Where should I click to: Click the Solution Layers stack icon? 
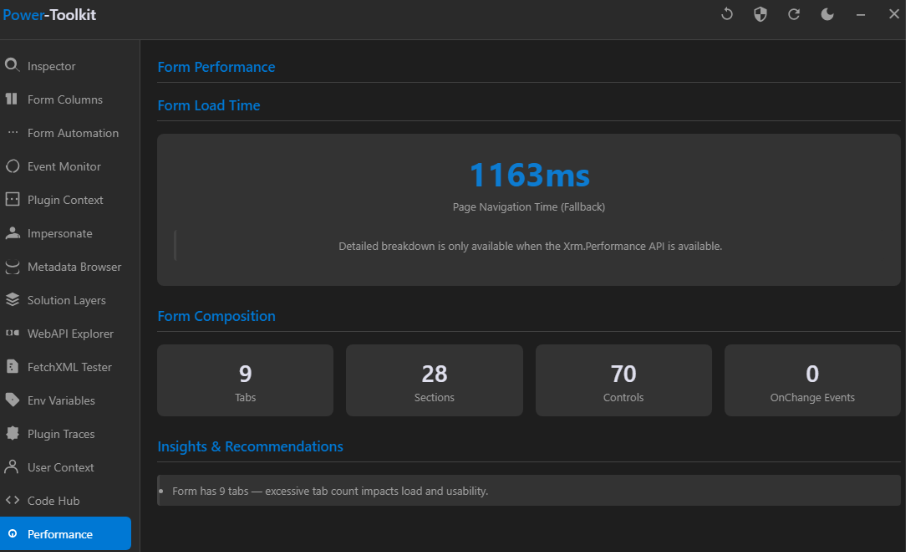[12, 300]
